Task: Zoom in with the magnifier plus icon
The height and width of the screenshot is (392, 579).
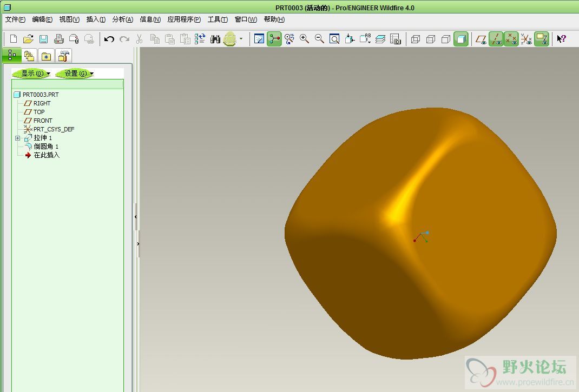Action: point(304,39)
